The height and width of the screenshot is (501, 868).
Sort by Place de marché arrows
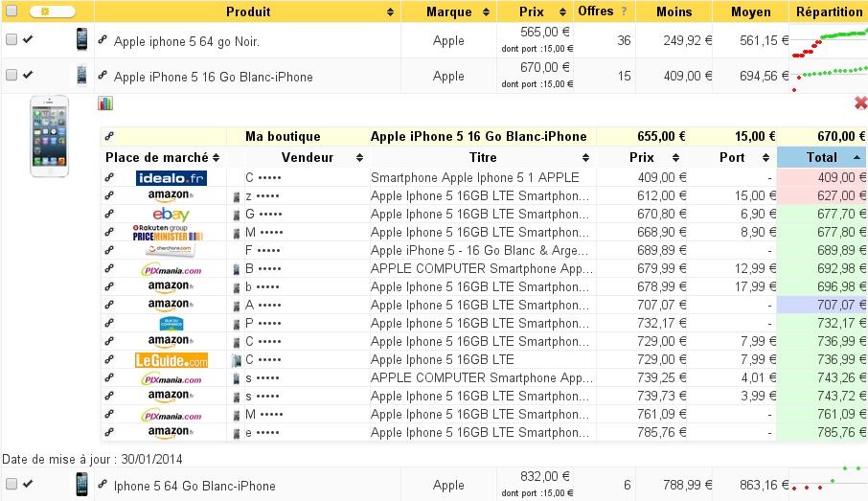tap(216, 158)
